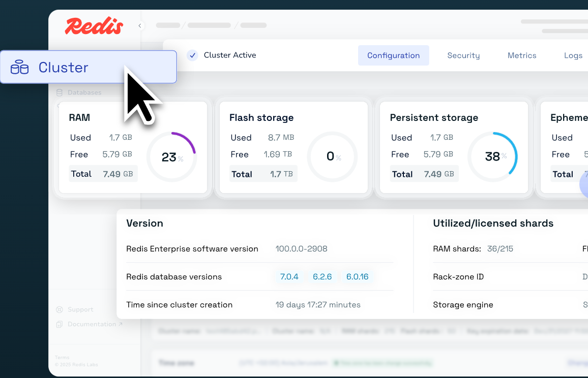Select the Persistent storage card title
The height and width of the screenshot is (378, 588).
434,118
